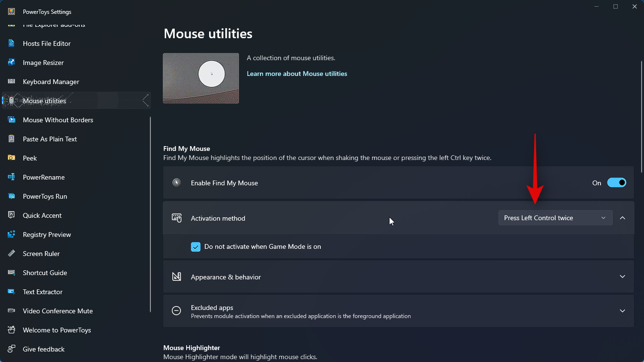Click the Registry Preview sidebar icon
The height and width of the screenshot is (362, 644).
click(x=11, y=234)
